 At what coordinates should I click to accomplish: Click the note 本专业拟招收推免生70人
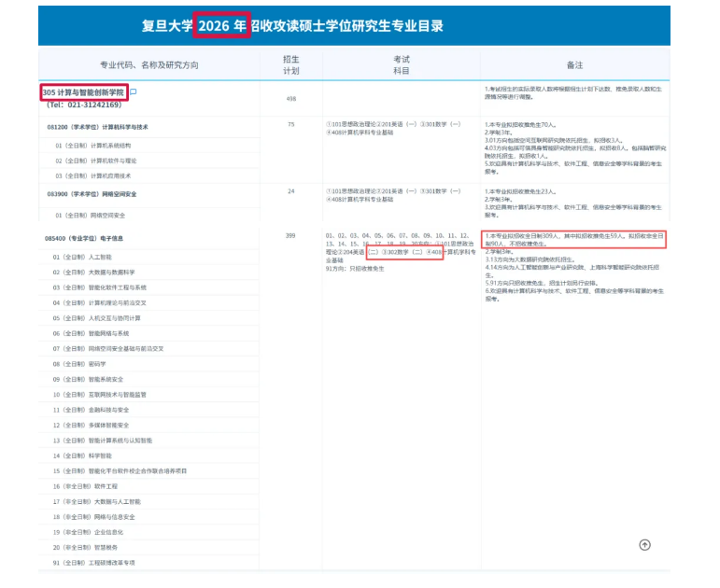tap(521, 125)
